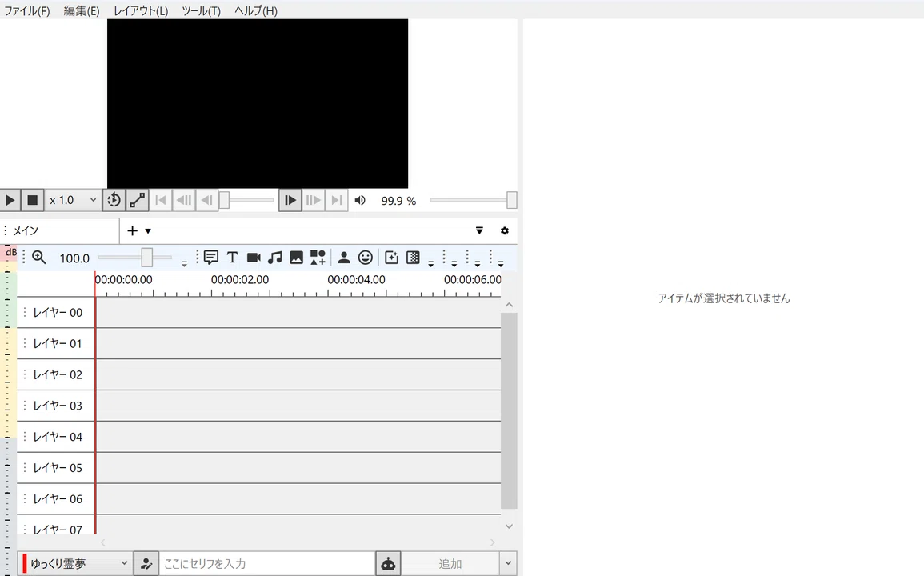
Task: Open dropdown arrow next to 追加
Action: pos(508,564)
